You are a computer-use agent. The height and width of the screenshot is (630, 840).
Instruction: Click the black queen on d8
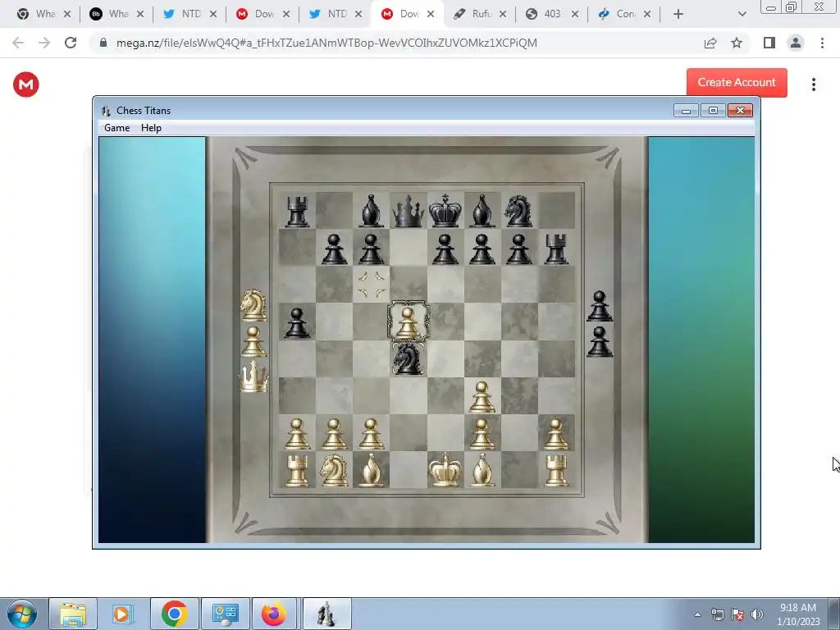click(408, 211)
